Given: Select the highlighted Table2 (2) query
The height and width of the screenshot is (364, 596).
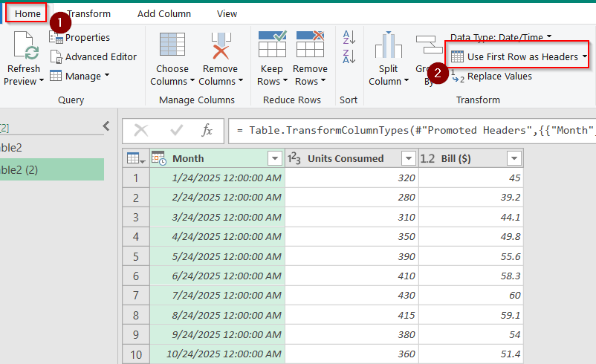Looking at the screenshot, I should [x=52, y=169].
